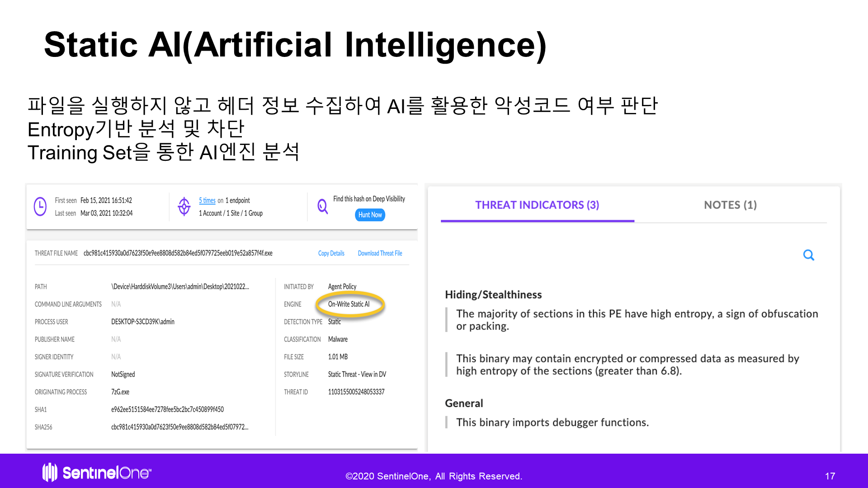Click Download Threat File link

380,253
